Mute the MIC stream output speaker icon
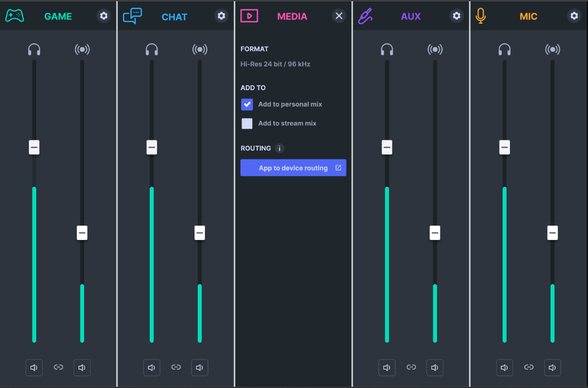 (552, 367)
